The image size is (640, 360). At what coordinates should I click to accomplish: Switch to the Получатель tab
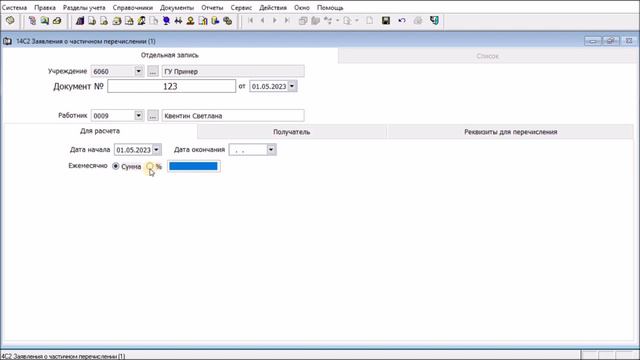click(x=291, y=132)
